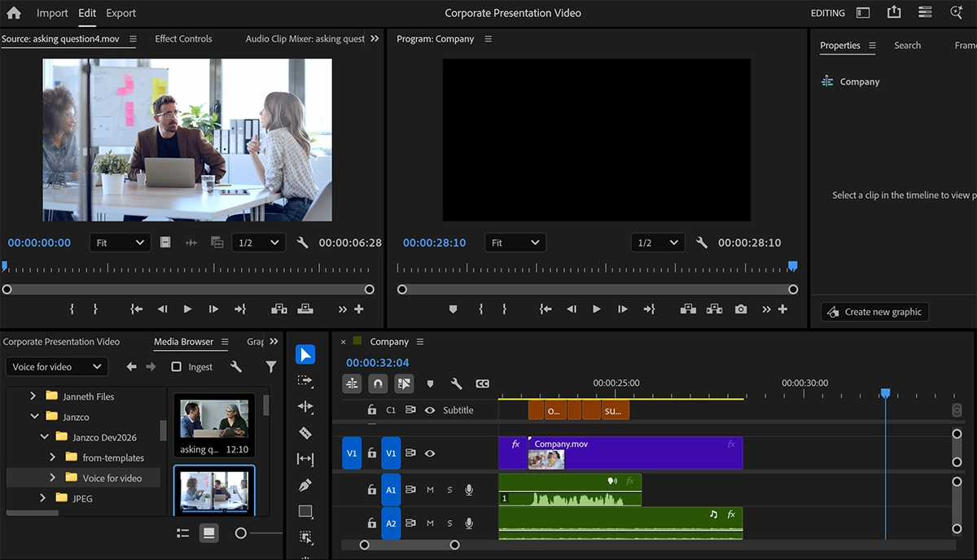Open Program monitor settings wrench
977x560 pixels.
click(702, 243)
